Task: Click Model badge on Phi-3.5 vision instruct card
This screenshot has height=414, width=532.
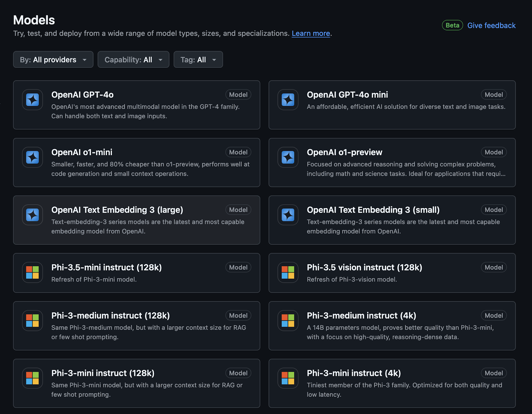Action: tap(494, 267)
